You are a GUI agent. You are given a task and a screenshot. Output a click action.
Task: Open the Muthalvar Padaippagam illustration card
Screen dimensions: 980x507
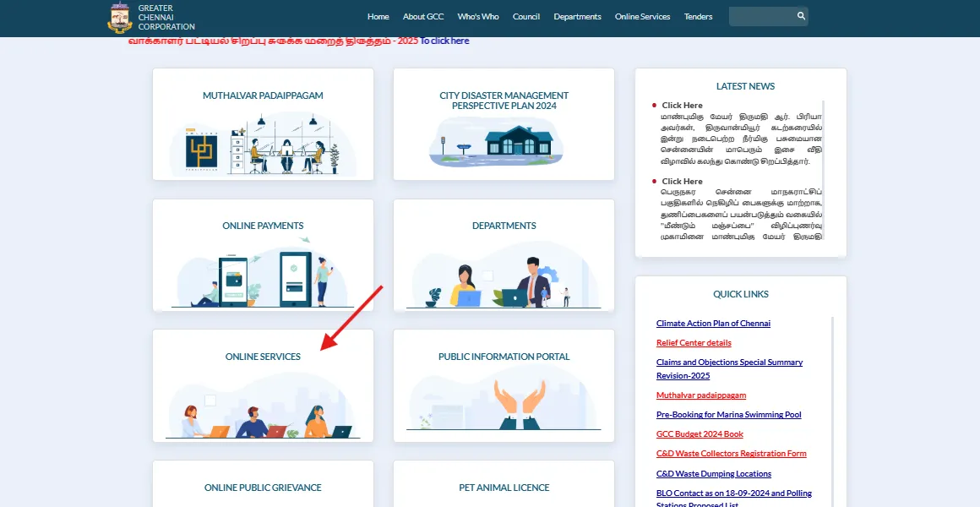[263, 144]
